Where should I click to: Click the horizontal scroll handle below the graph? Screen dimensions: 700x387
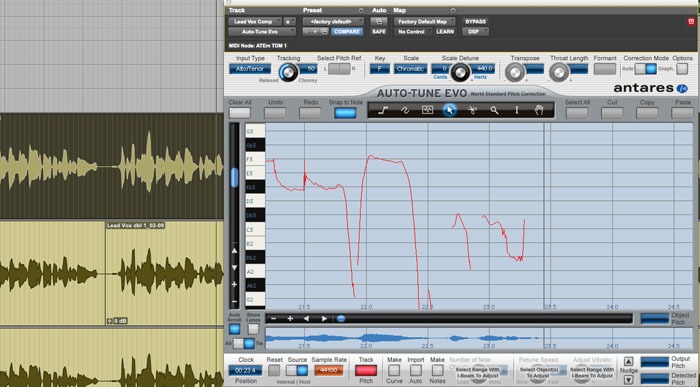click(x=341, y=319)
